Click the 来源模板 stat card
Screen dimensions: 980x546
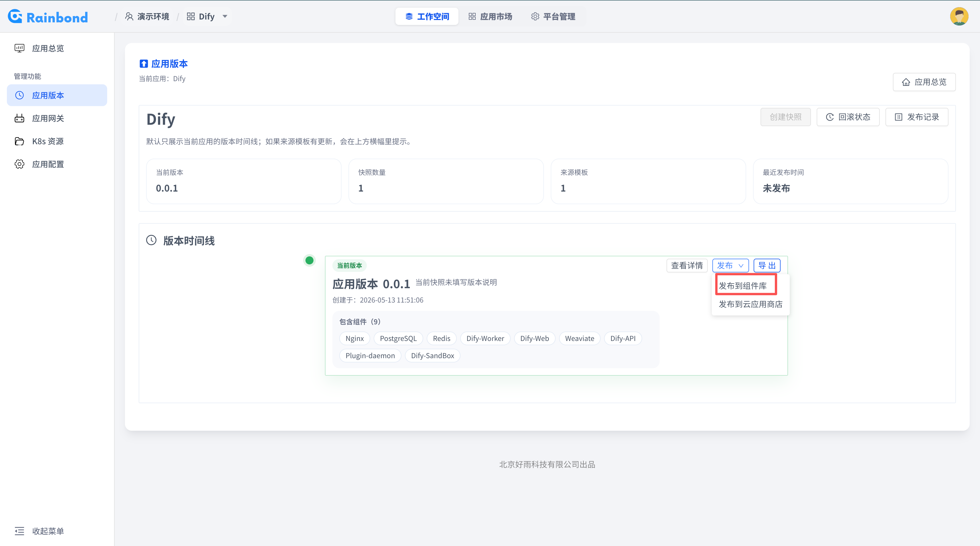pyautogui.click(x=648, y=181)
